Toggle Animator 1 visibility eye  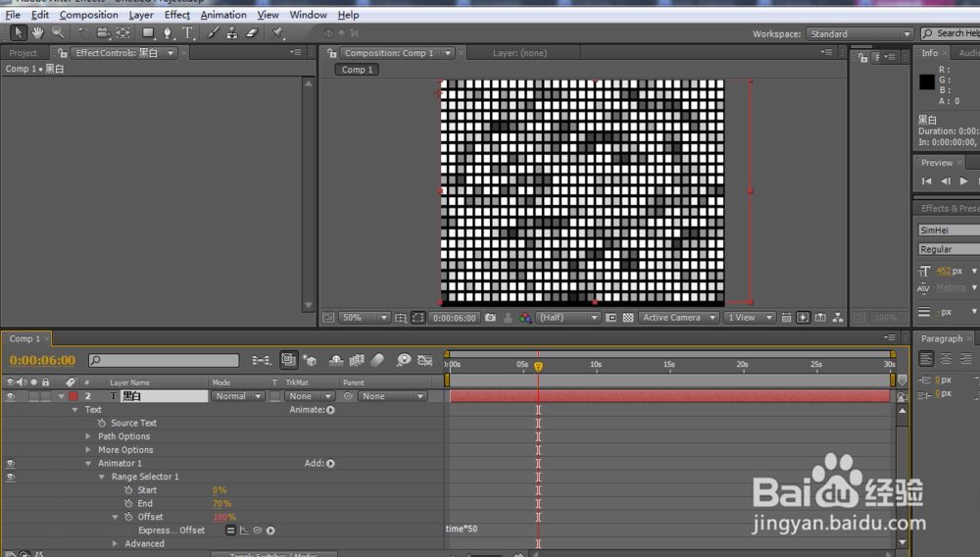10,463
